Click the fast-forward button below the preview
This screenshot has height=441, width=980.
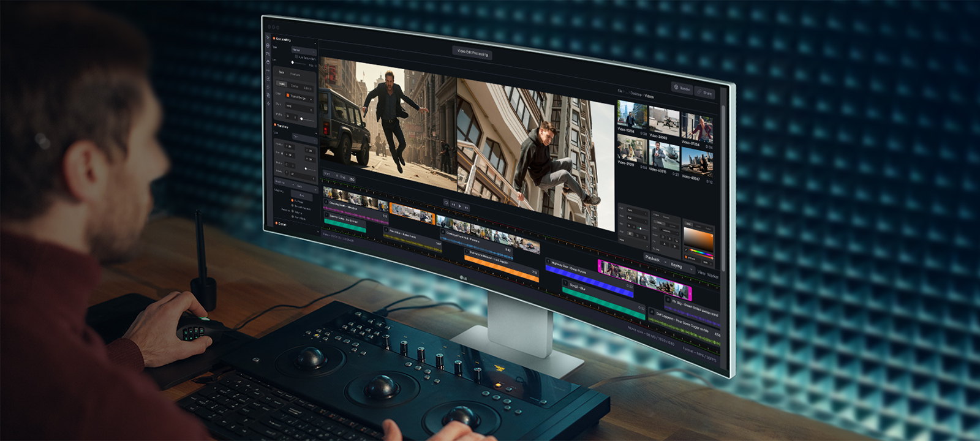[x=467, y=208]
